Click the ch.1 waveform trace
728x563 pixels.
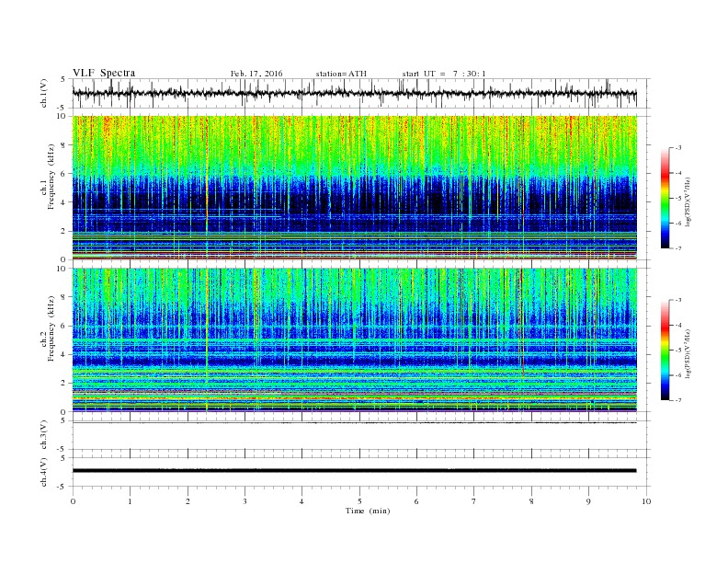pyautogui.click(x=354, y=93)
